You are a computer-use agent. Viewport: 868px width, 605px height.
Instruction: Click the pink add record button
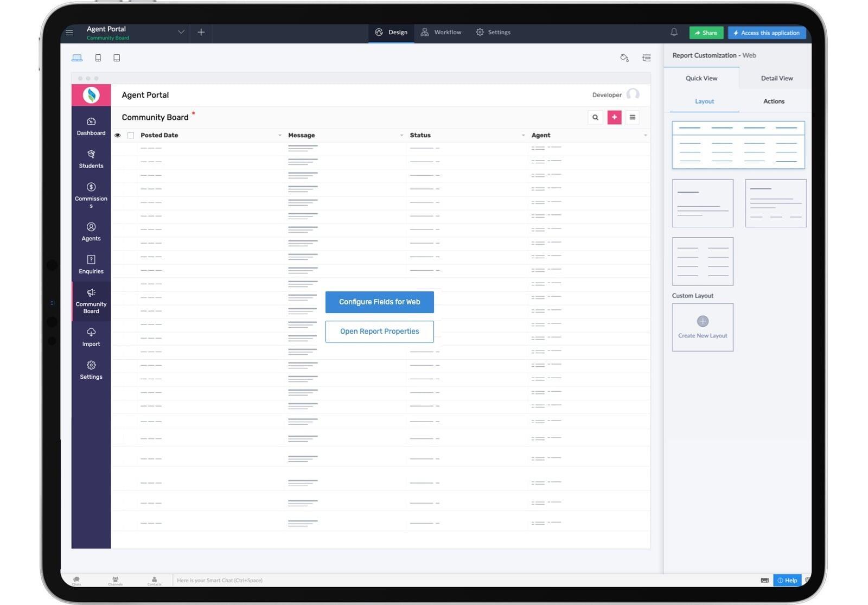614,117
